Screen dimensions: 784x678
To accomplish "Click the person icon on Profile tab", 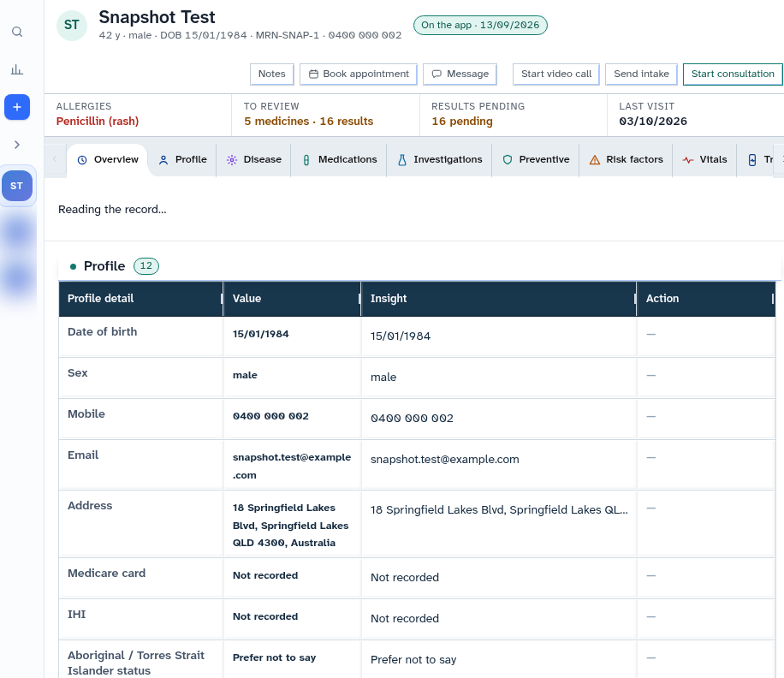I will point(163,160).
